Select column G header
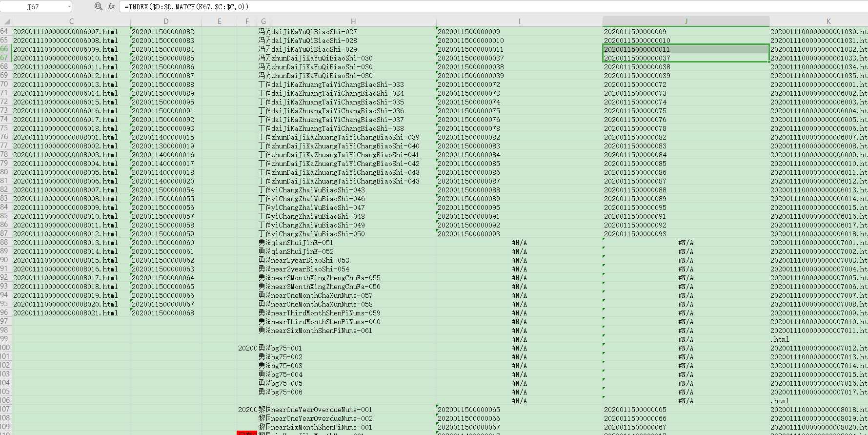This screenshot has height=435, width=868. point(263,21)
